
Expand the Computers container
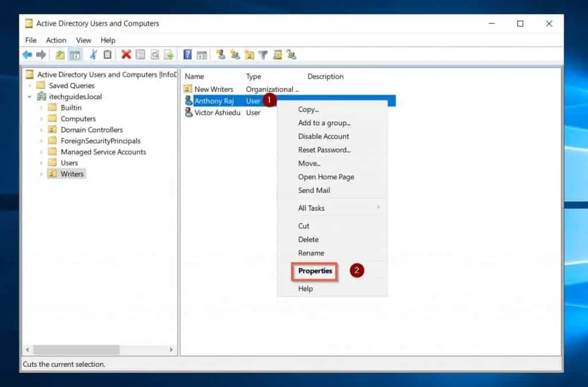(41, 119)
